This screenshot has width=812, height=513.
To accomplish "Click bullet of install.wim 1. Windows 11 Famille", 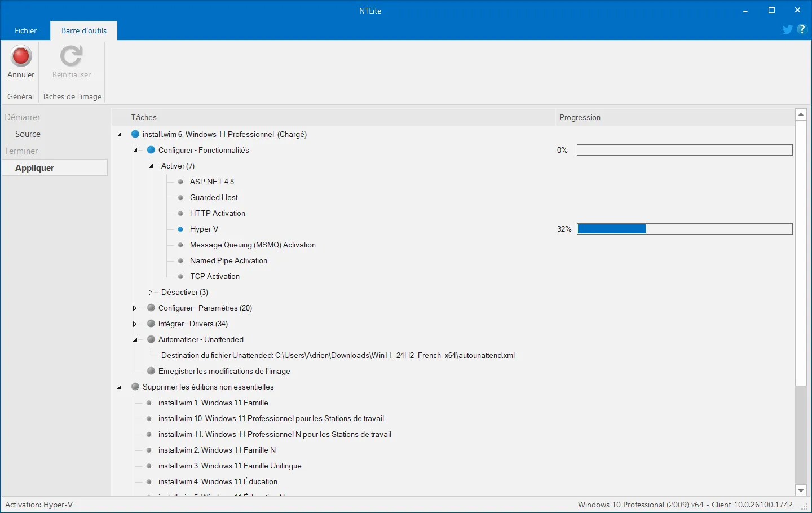I will (x=149, y=403).
